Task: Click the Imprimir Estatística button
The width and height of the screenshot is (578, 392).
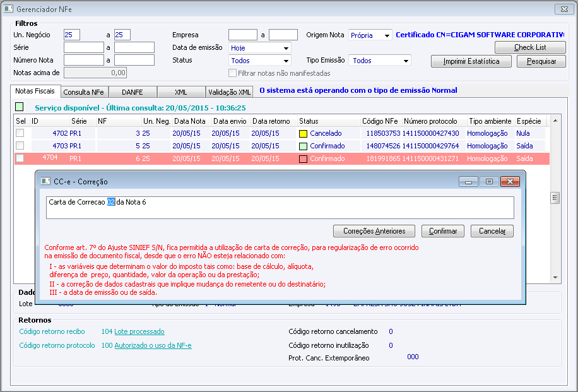Action: click(x=471, y=61)
